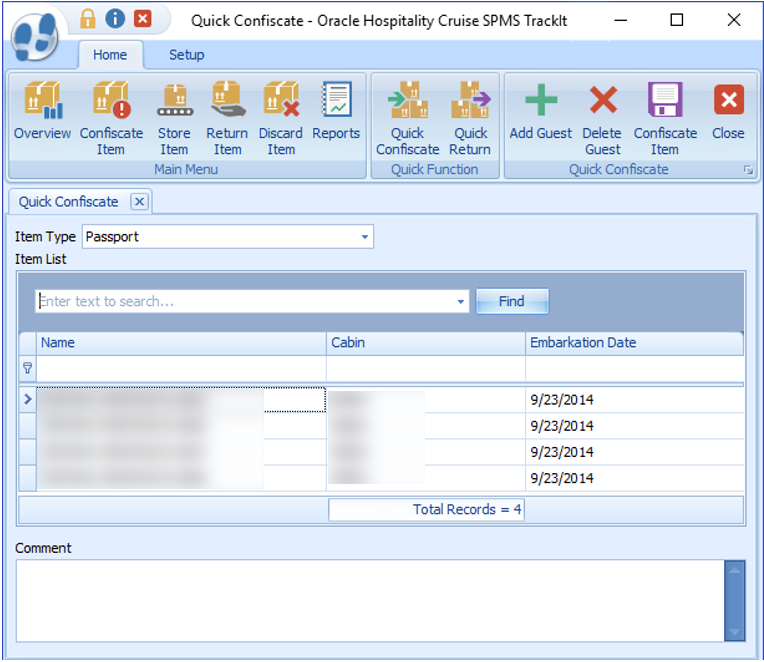Click the Embarkation Date filter cell
Image resolution: width=764 pixels, height=662 pixels.
634,368
